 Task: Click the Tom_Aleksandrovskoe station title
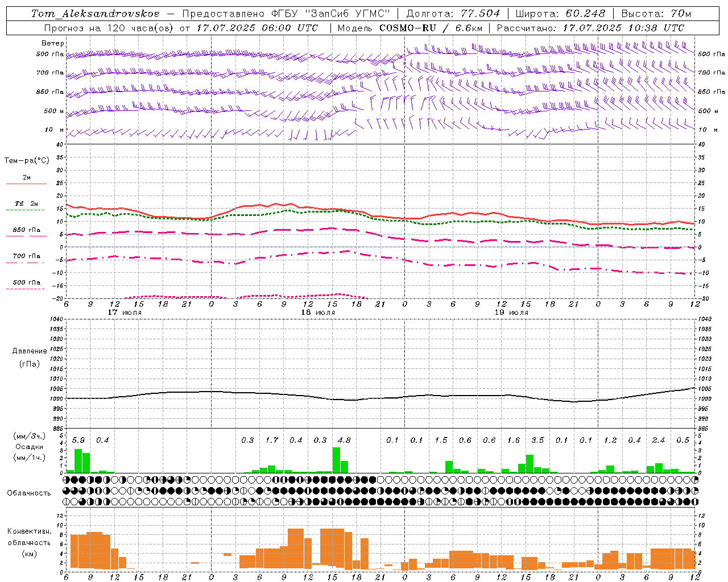[x=95, y=14]
